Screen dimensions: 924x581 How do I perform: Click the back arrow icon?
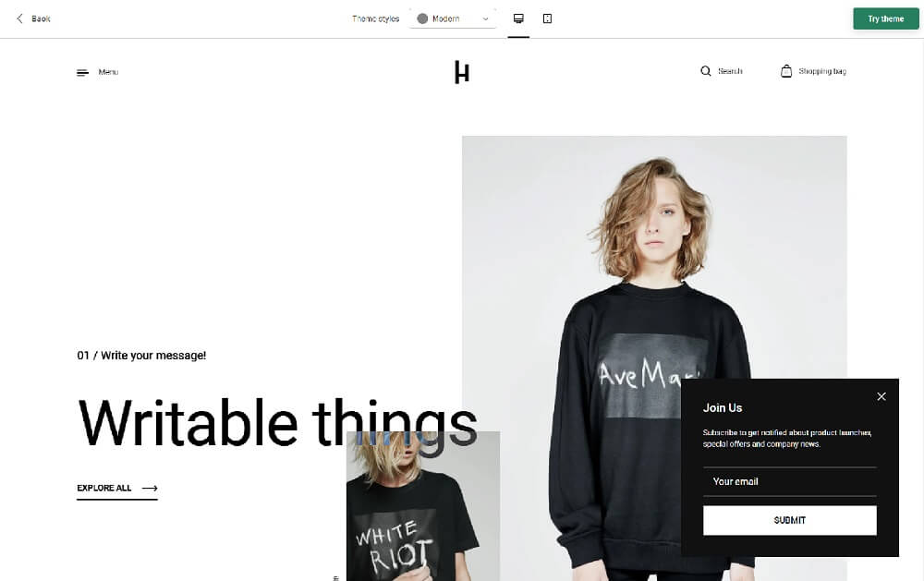coord(19,18)
